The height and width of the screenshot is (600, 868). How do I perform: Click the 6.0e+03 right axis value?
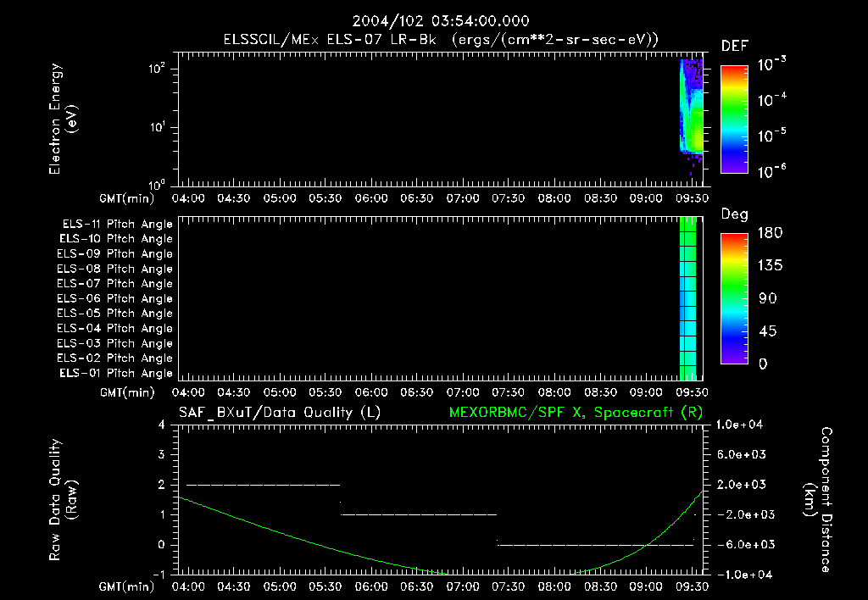tap(741, 454)
